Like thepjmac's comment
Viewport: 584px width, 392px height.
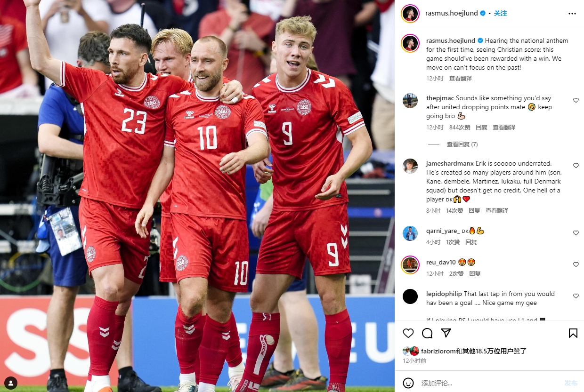click(576, 100)
